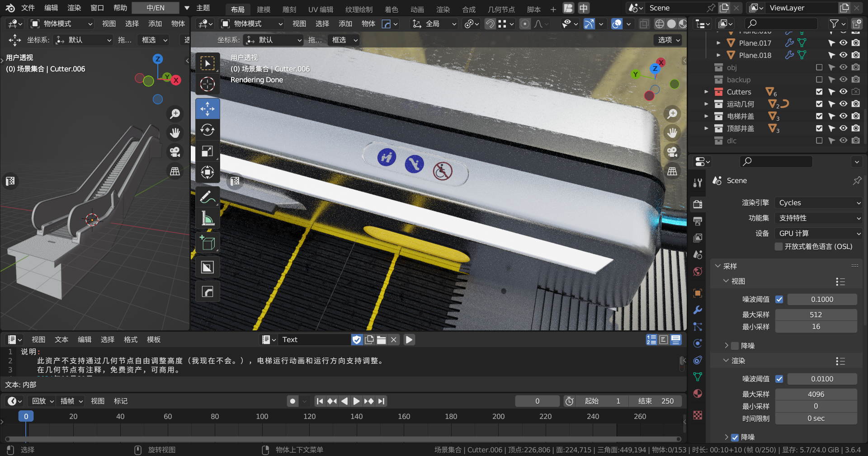
Task: Enable the backup collection checkbox
Action: click(819, 80)
